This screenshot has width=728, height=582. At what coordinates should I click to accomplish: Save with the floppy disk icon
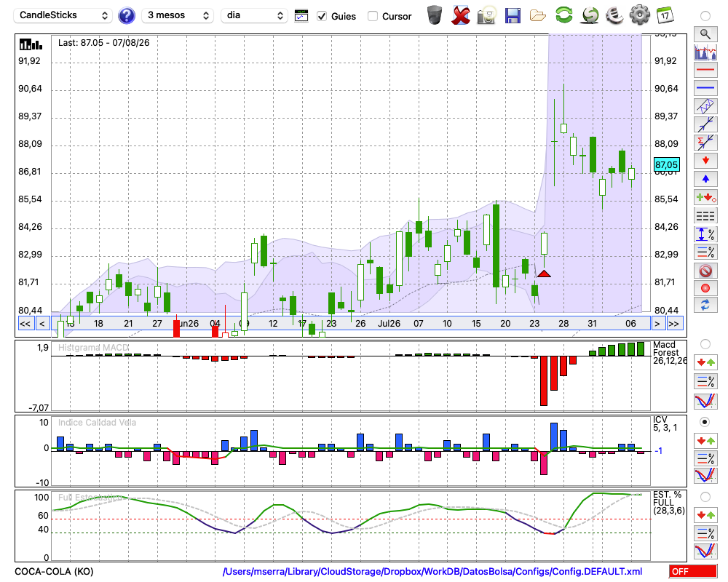(x=513, y=16)
